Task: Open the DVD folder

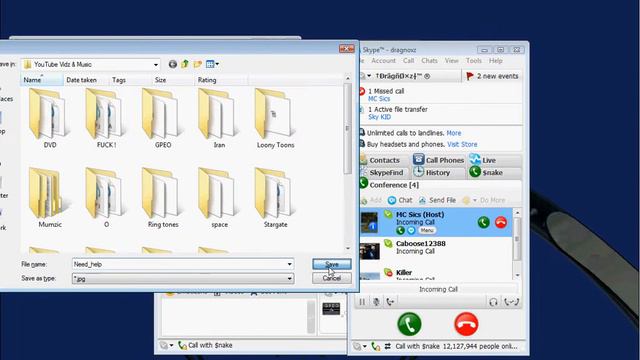Action: (50, 118)
